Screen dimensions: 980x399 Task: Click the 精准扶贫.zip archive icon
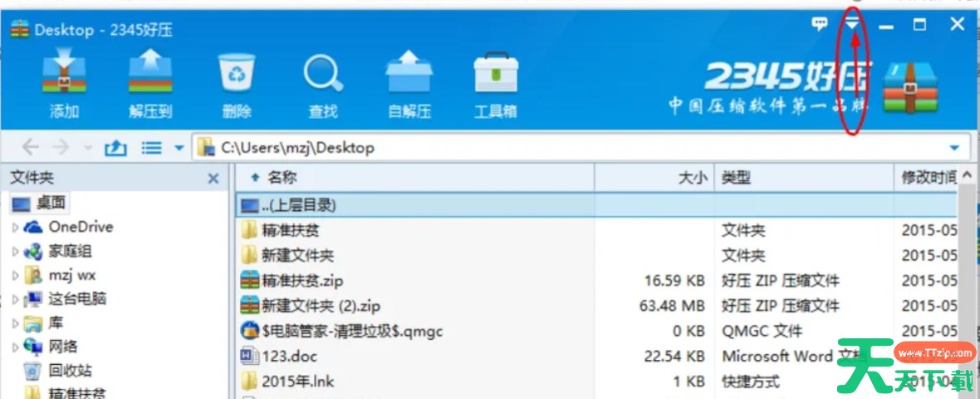pos(249,280)
